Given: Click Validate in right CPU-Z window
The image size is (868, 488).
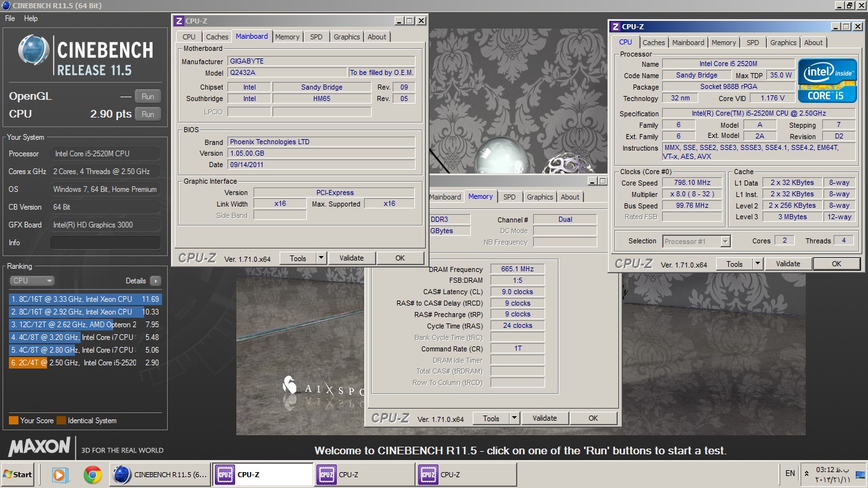Looking at the screenshot, I should [x=788, y=264].
